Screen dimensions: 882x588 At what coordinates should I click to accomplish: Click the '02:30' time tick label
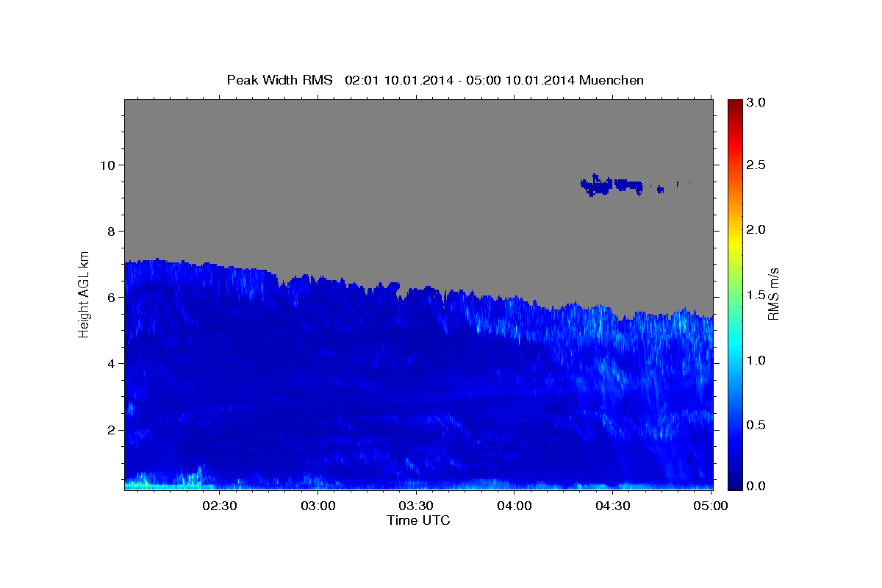pyautogui.click(x=220, y=506)
